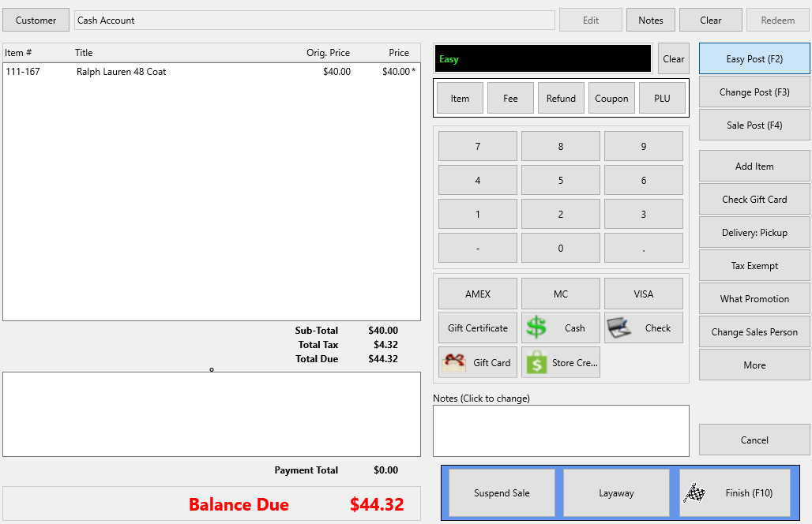This screenshot has height=524, width=812.
Task: Click the Edit customer button
Action: 590,21
